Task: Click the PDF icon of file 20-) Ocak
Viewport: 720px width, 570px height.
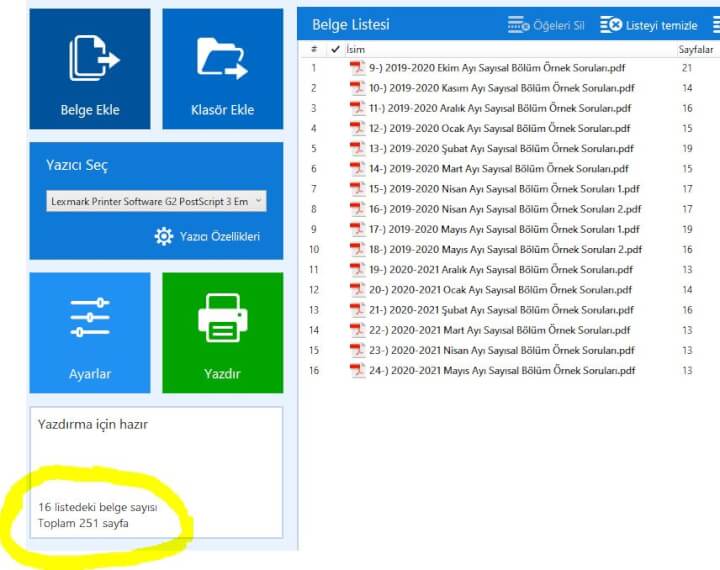Action: point(357,289)
